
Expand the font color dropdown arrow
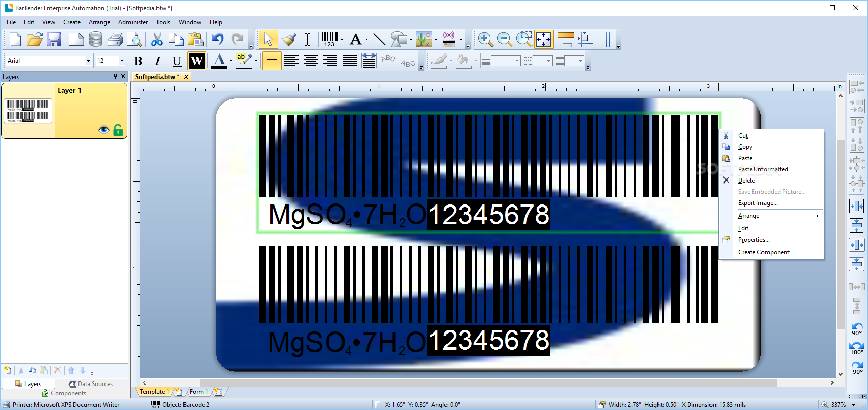click(x=231, y=61)
